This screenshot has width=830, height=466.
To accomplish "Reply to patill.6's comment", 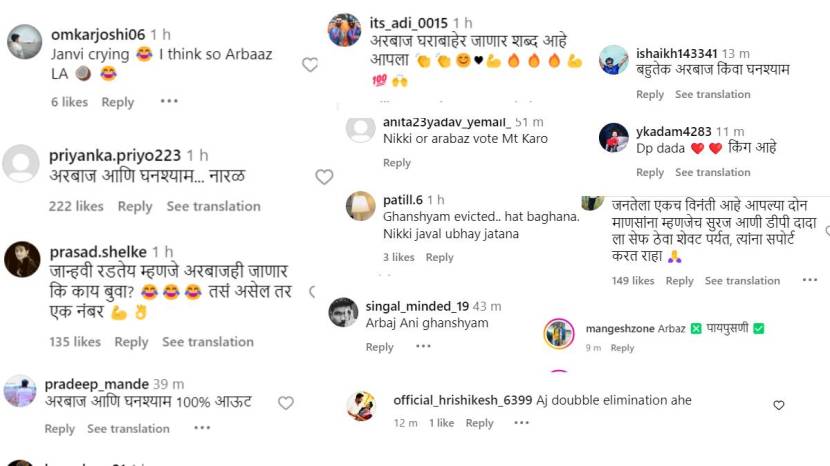I will [x=439, y=257].
